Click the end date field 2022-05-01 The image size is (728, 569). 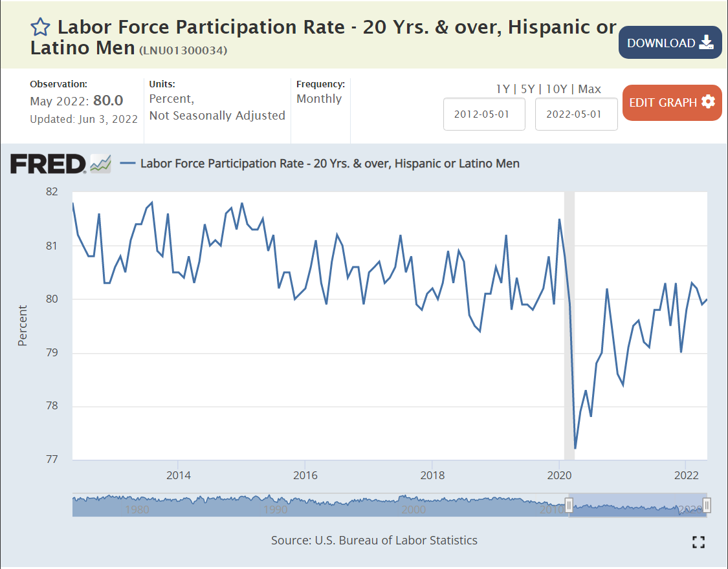point(576,114)
